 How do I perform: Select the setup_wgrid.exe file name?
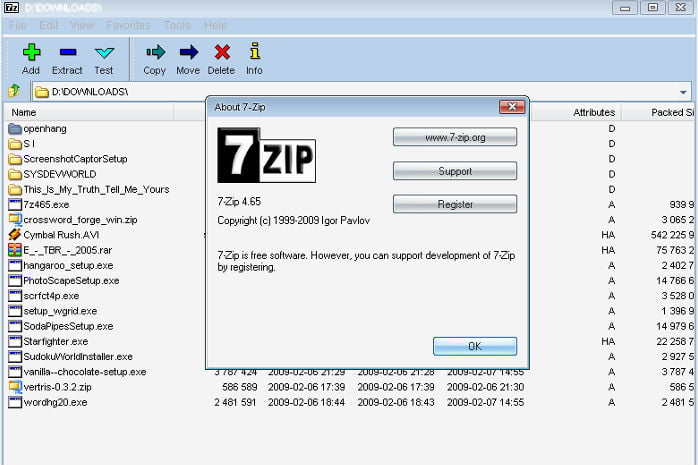(60, 311)
